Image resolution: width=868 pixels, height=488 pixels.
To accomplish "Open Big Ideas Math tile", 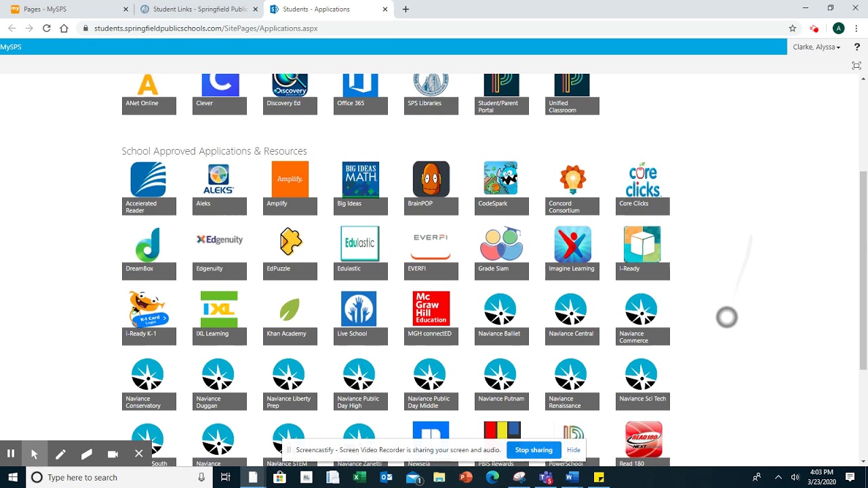I will tap(360, 188).
